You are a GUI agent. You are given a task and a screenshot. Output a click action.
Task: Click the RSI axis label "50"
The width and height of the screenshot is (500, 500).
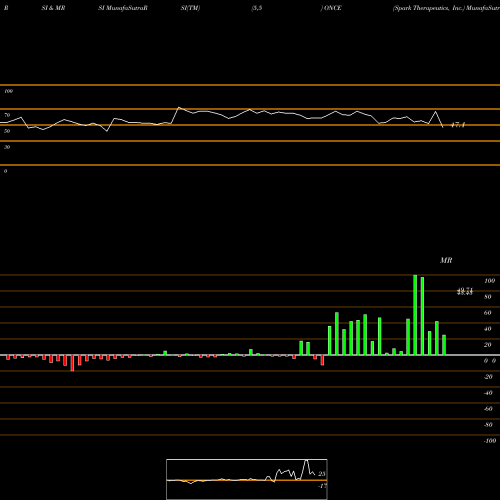click(x=7, y=131)
